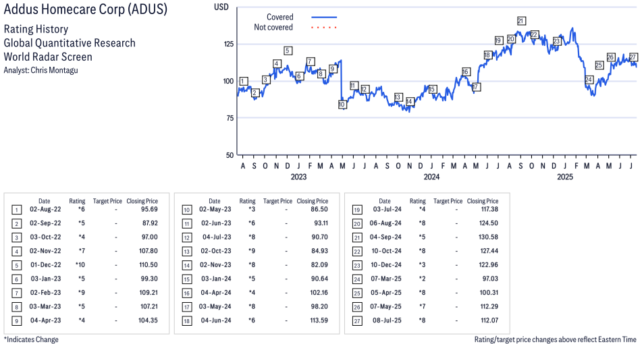Click closing price 86.50
This screenshot has height=344, width=644.
(x=319, y=209)
